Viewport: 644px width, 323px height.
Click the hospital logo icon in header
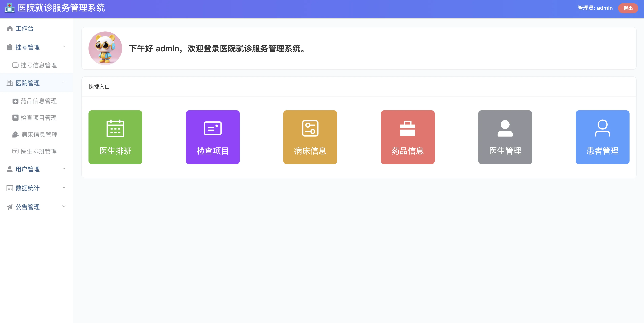pyautogui.click(x=9, y=8)
